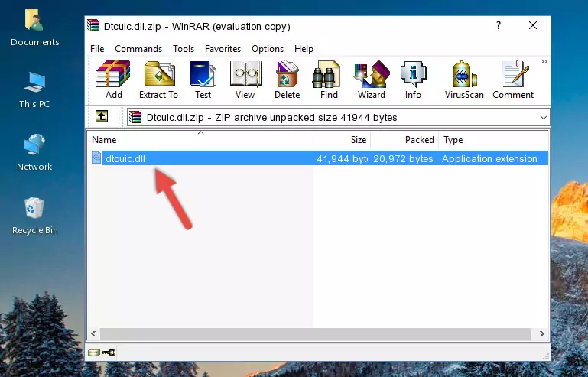Click the 20,972 bytes packed value
This screenshot has width=588, height=377.
coord(403,159)
